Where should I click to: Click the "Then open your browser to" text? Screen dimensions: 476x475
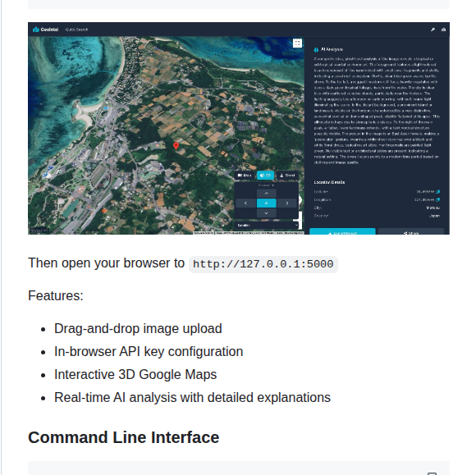(x=106, y=263)
